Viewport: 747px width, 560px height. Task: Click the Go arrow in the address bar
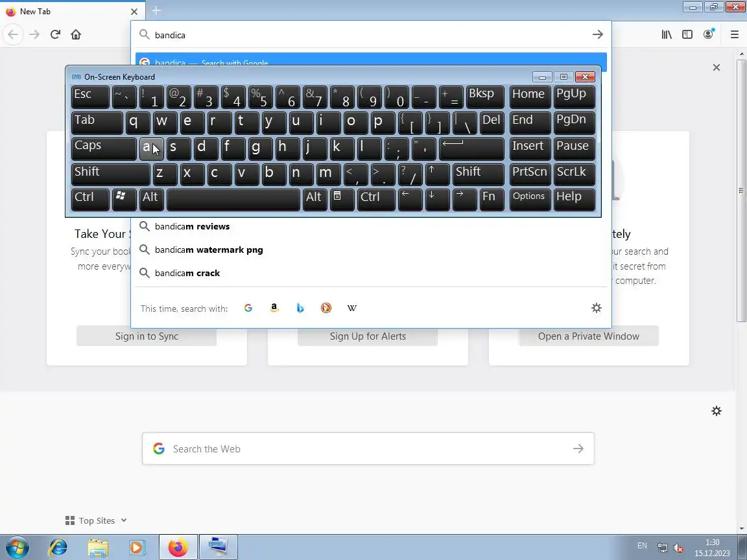tap(597, 34)
